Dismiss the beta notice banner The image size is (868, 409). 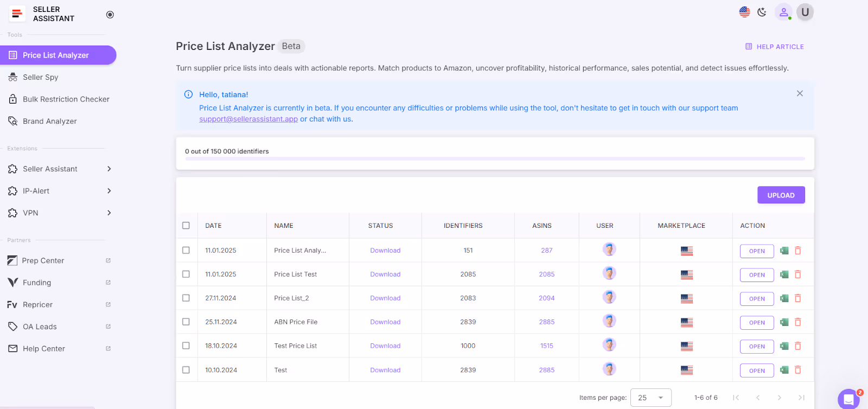[x=800, y=93]
